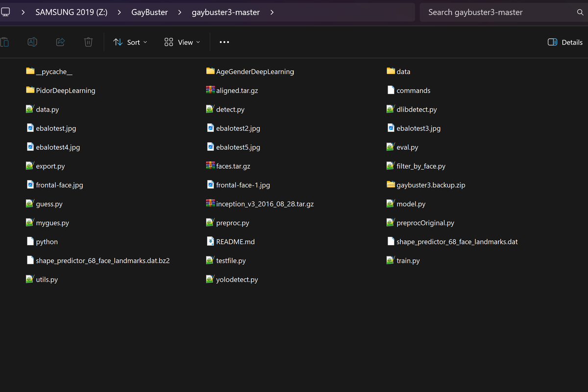Open the View dropdown
Image resolution: width=588 pixels, height=392 pixels.
click(182, 42)
